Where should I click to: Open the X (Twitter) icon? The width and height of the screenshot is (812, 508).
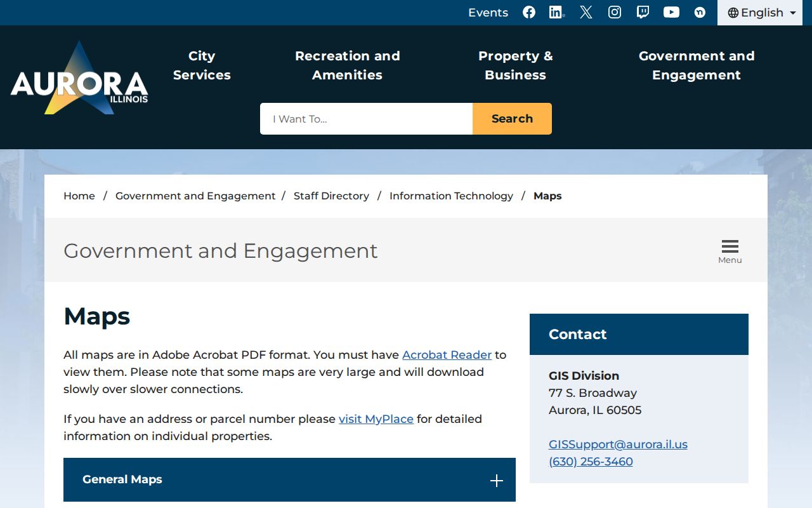[586, 12]
